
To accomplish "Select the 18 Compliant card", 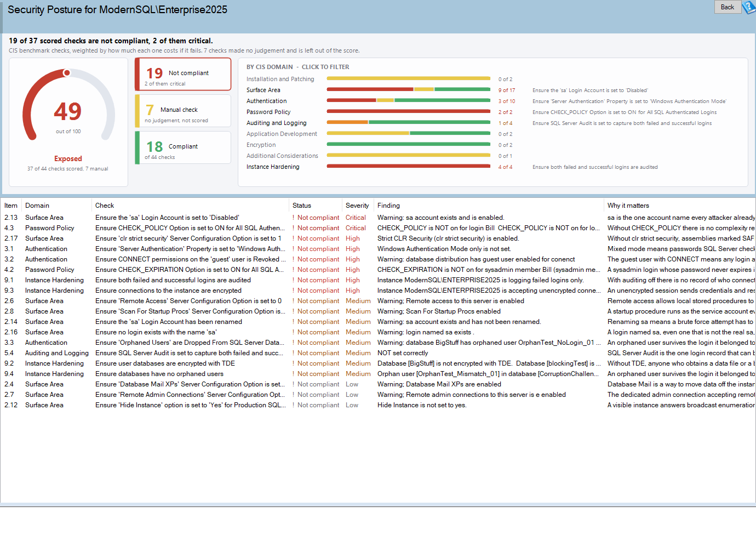I will tap(183, 147).
